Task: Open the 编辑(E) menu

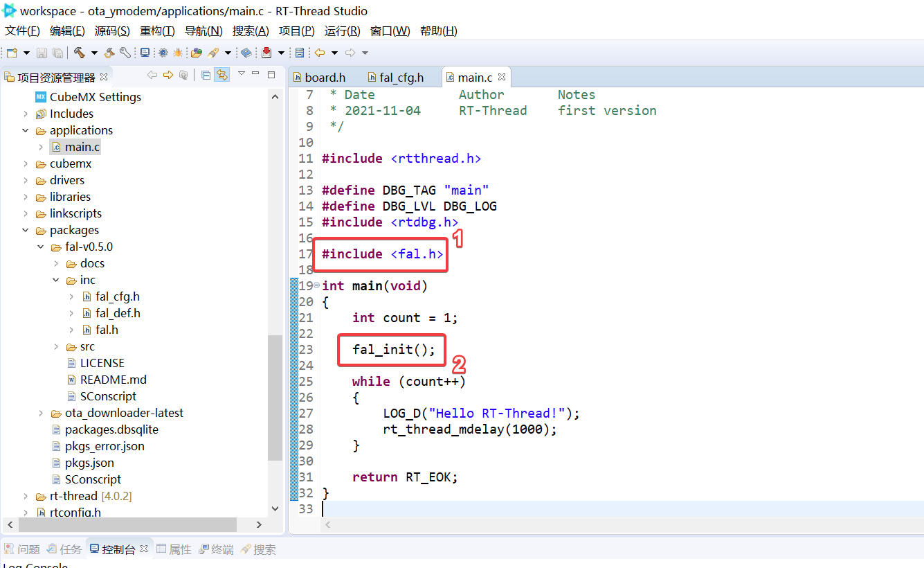Action: [67, 31]
